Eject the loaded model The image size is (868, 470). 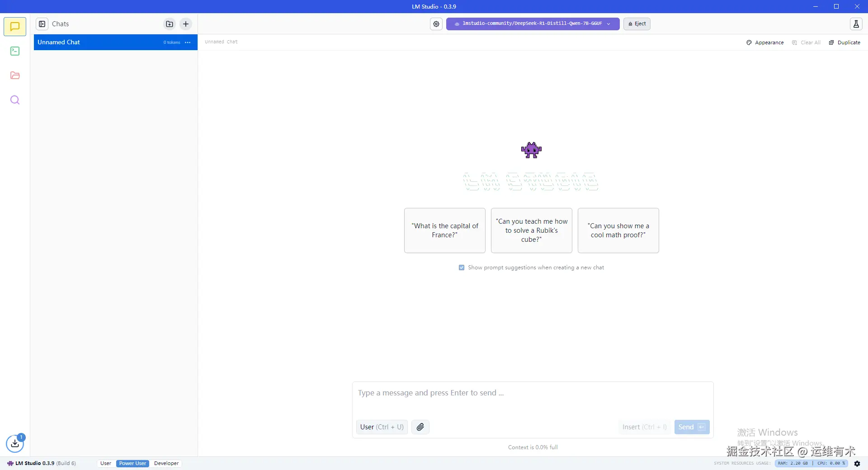637,23
